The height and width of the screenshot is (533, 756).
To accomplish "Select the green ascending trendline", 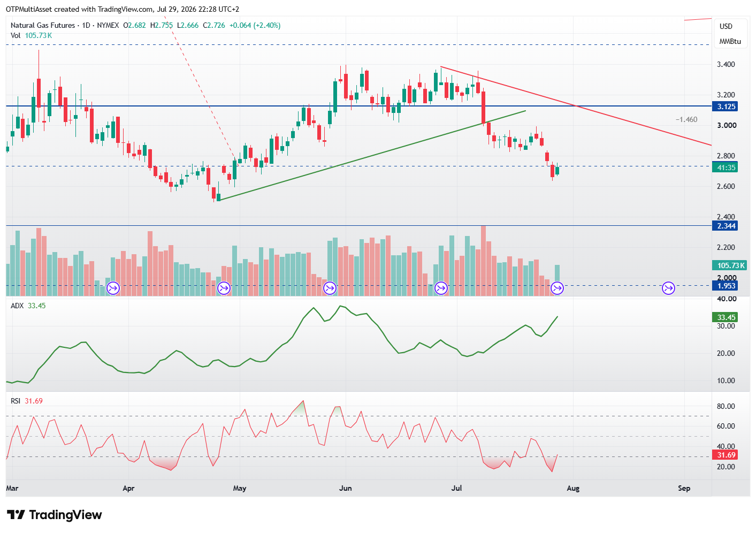I will coord(372,155).
